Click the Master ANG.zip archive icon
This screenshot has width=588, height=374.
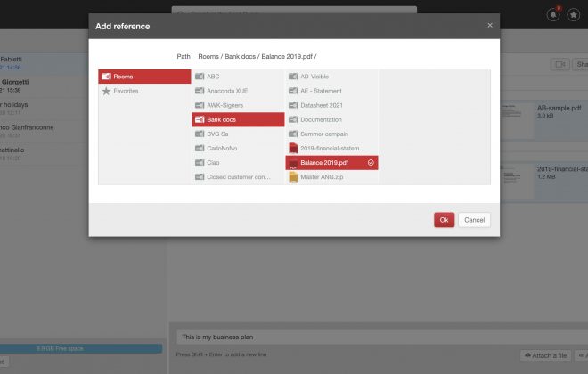point(293,176)
